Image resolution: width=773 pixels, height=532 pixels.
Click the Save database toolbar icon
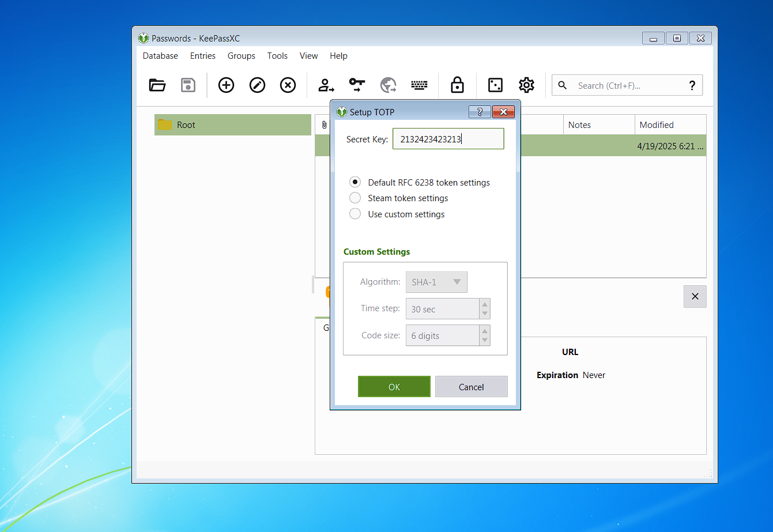tap(188, 85)
